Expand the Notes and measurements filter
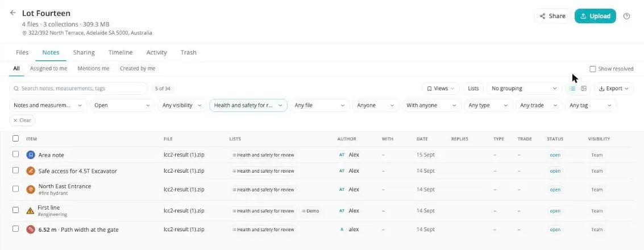Viewport: 644px width, 250px height. tap(48, 106)
